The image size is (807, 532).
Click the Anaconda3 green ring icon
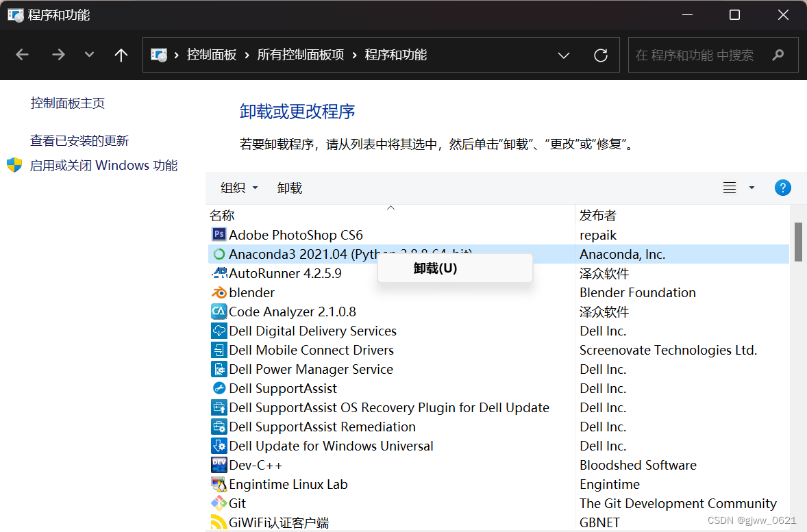(x=219, y=253)
